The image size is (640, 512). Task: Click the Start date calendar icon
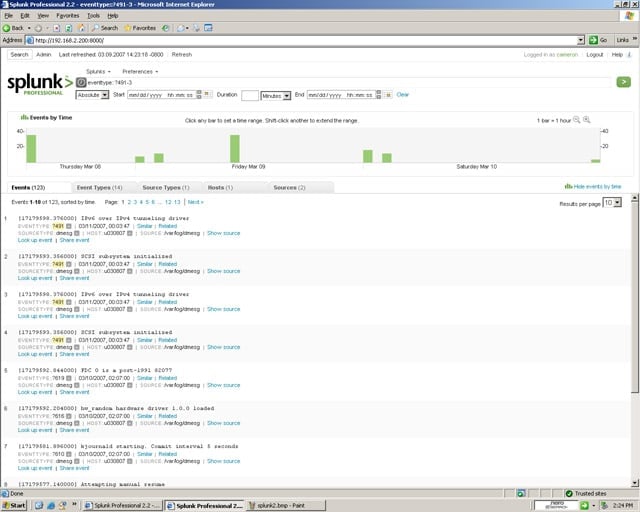point(207,94)
